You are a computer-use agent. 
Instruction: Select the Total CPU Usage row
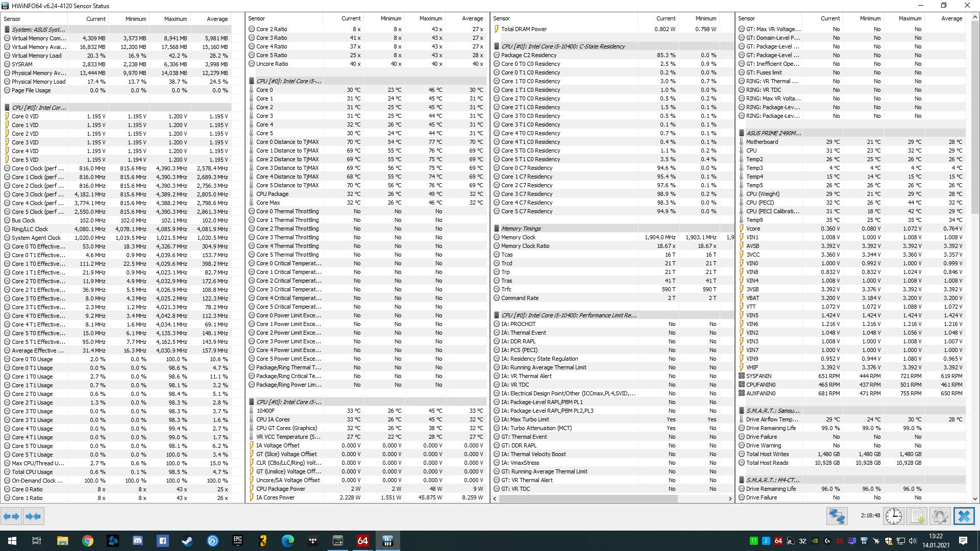tap(116, 472)
